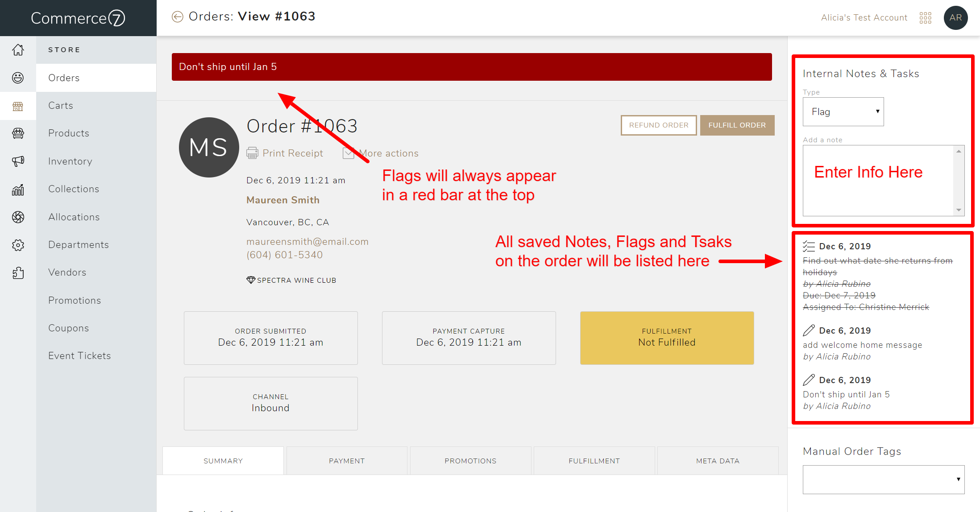Switch to the Payment tab
This screenshot has width=980, height=512.
[347, 460]
